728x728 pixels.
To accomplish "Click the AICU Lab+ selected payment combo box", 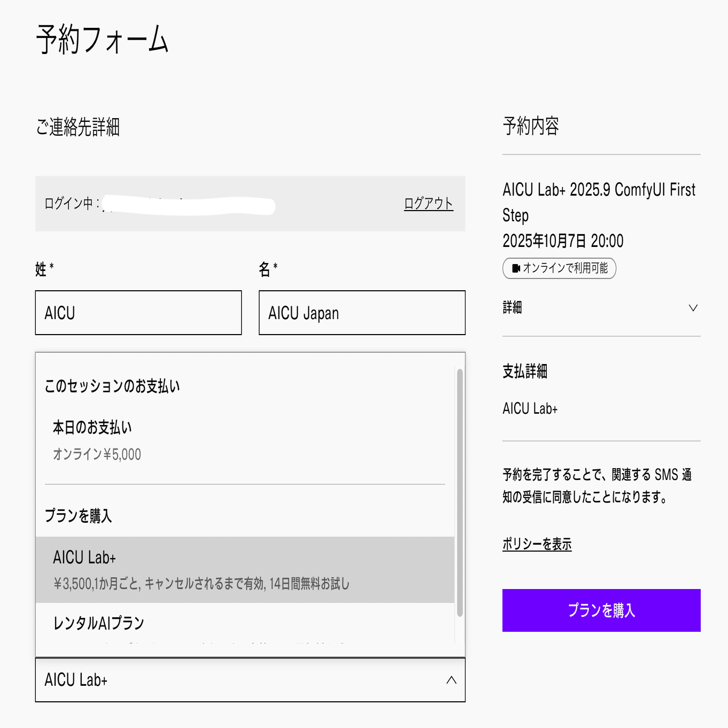I will pyautogui.click(x=235, y=680).
